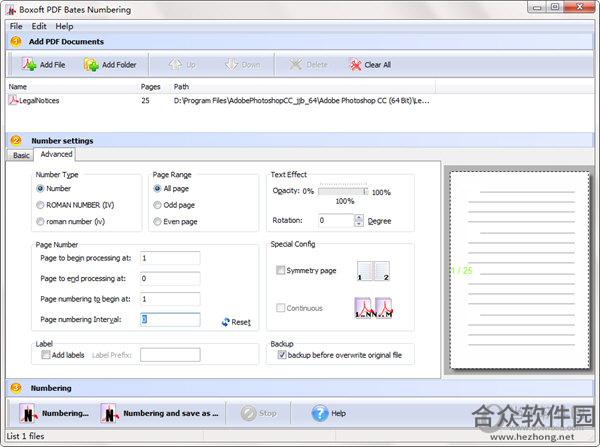Open the File menu

pyautogui.click(x=16, y=26)
